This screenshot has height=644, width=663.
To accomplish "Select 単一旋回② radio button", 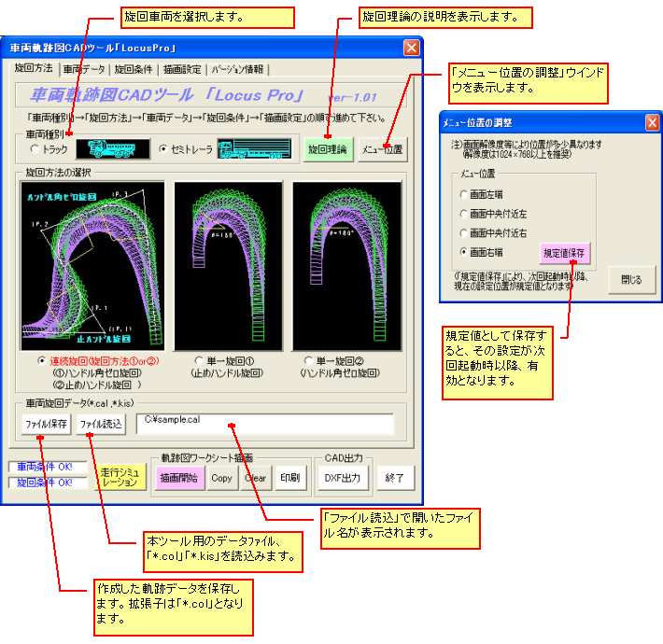I will click(308, 361).
